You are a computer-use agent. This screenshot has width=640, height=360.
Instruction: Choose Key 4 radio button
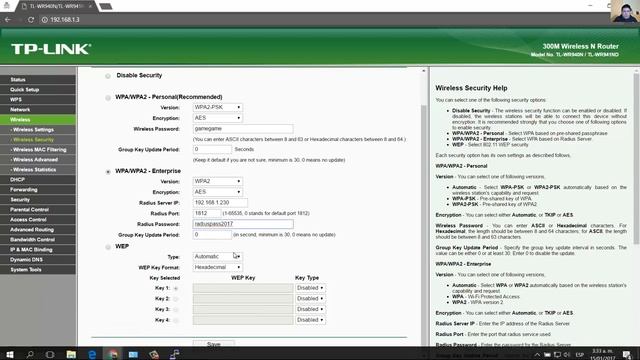tap(176, 320)
